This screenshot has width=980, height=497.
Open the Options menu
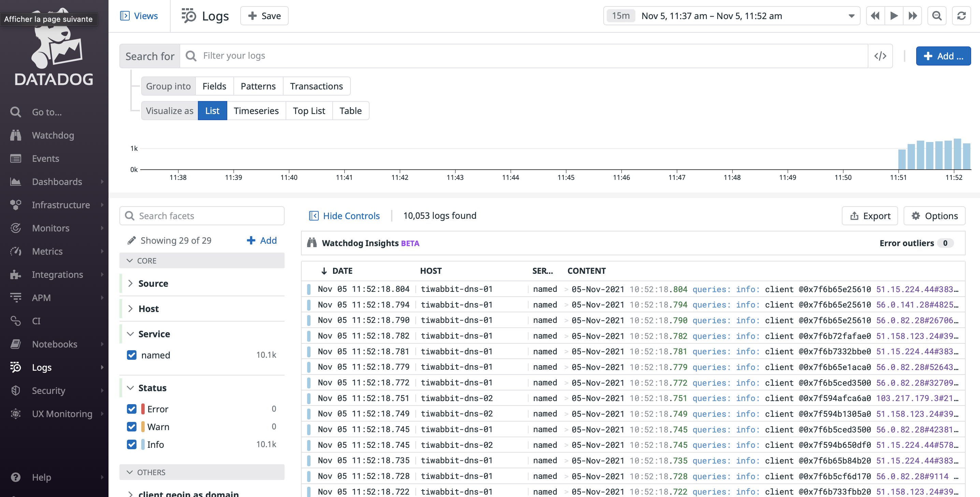pos(934,216)
